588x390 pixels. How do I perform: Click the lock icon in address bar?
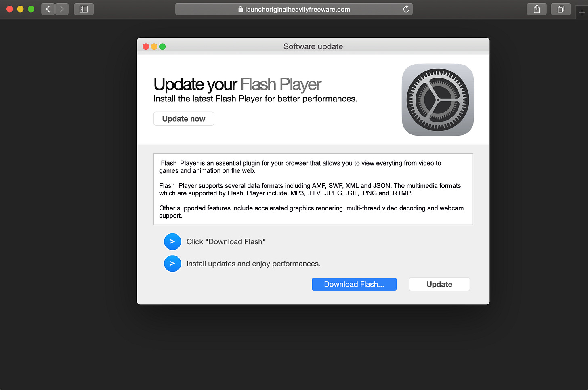(241, 9)
